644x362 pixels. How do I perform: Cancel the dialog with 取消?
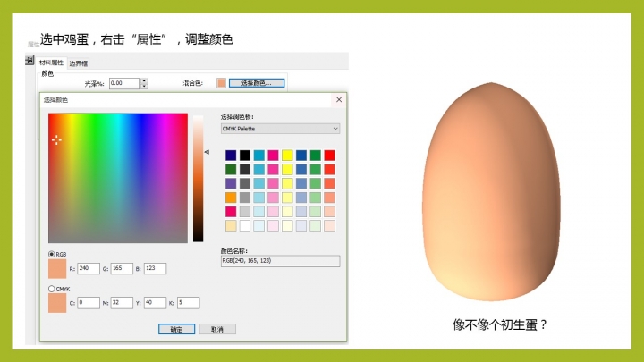[217, 329]
